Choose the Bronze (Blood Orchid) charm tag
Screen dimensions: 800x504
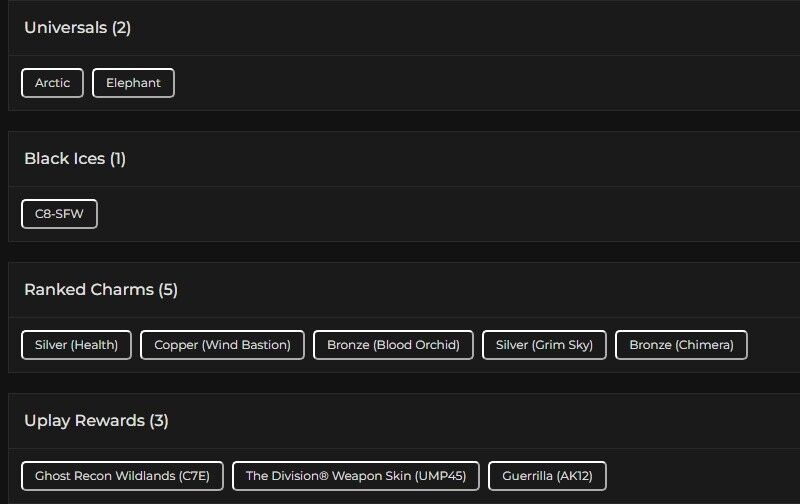click(393, 345)
